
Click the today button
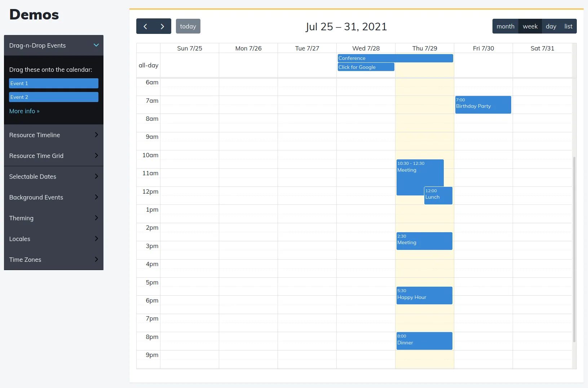point(188,26)
